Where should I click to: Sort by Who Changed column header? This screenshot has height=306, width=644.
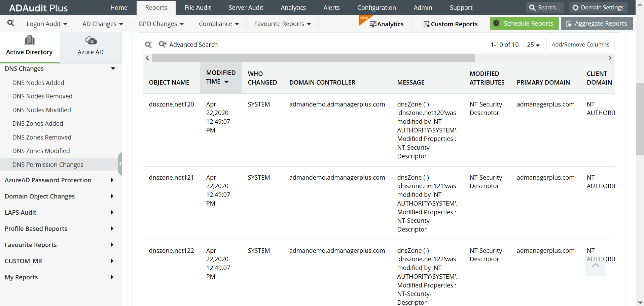262,78
